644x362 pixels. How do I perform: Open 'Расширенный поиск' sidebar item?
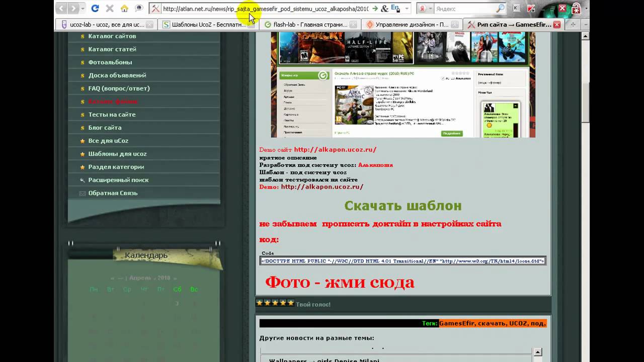[x=118, y=180]
